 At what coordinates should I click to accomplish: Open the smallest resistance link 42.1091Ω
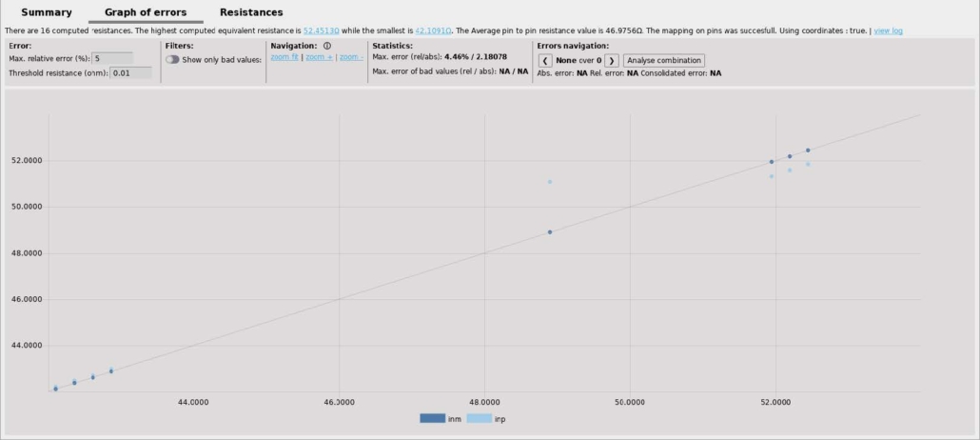pyautogui.click(x=433, y=30)
